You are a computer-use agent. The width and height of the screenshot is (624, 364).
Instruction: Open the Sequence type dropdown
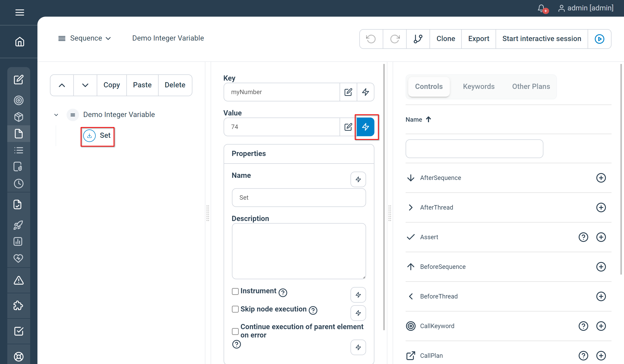[90, 38]
